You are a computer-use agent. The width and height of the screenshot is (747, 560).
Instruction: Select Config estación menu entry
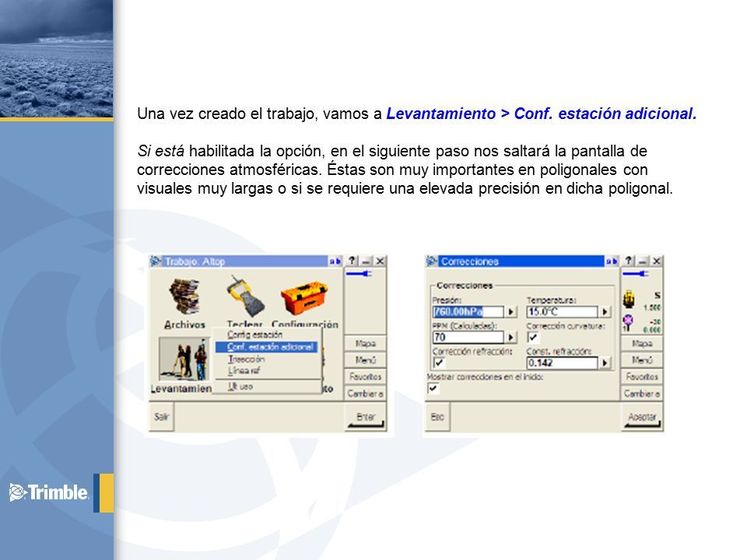click(x=255, y=334)
